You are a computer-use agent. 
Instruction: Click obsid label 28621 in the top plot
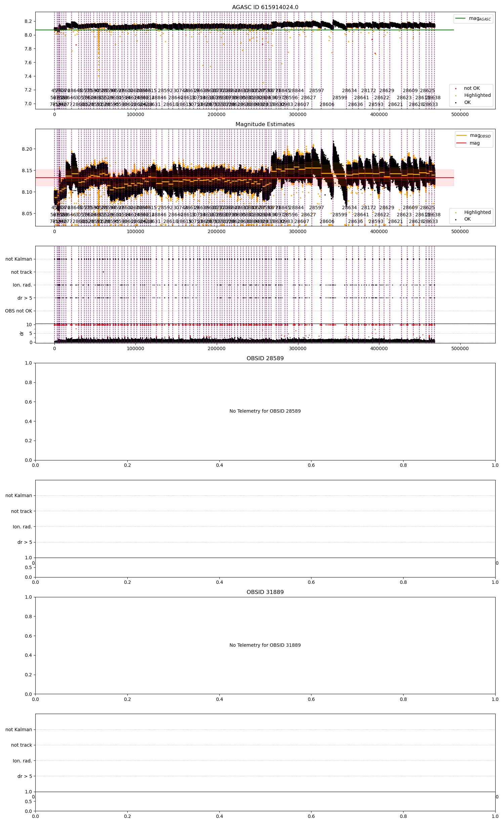pos(395,104)
